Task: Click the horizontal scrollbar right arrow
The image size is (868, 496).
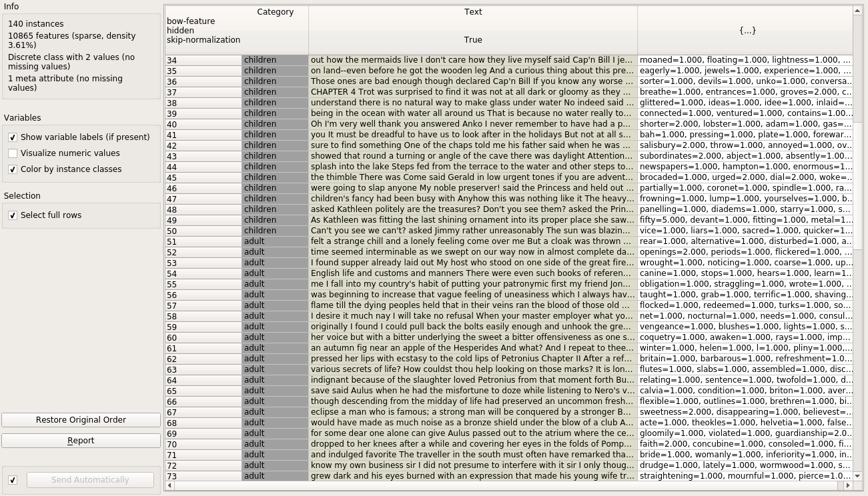Action: tap(848, 485)
